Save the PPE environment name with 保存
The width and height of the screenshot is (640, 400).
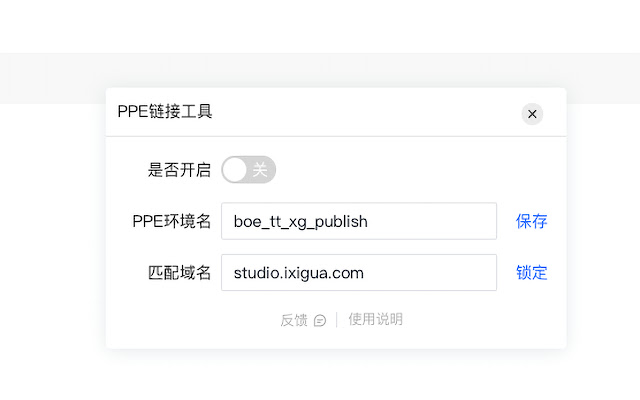coord(531,221)
